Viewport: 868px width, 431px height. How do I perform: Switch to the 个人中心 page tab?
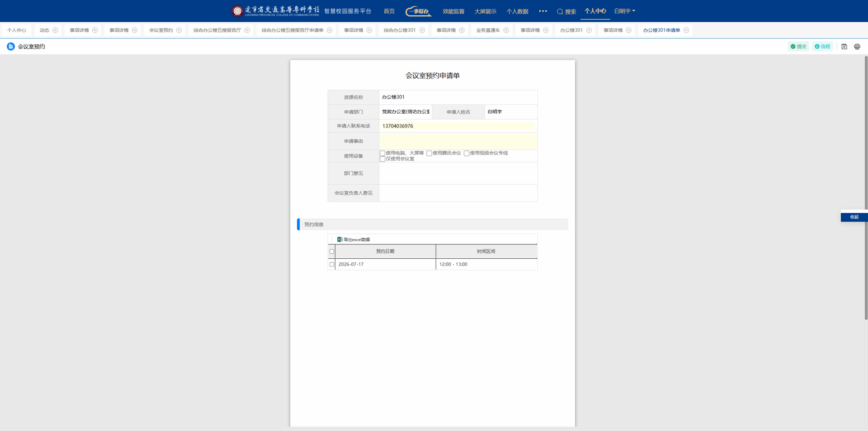tap(17, 30)
